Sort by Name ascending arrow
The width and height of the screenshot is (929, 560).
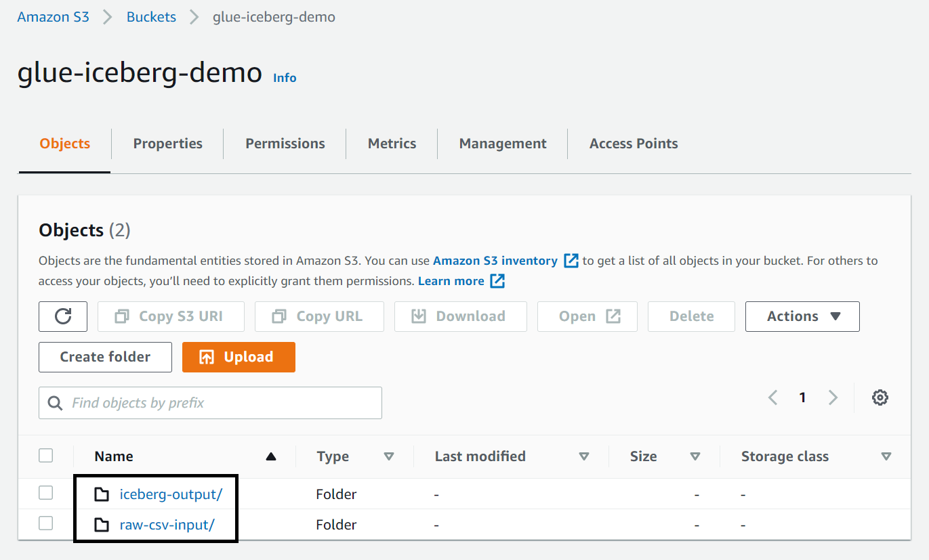point(271,456)
